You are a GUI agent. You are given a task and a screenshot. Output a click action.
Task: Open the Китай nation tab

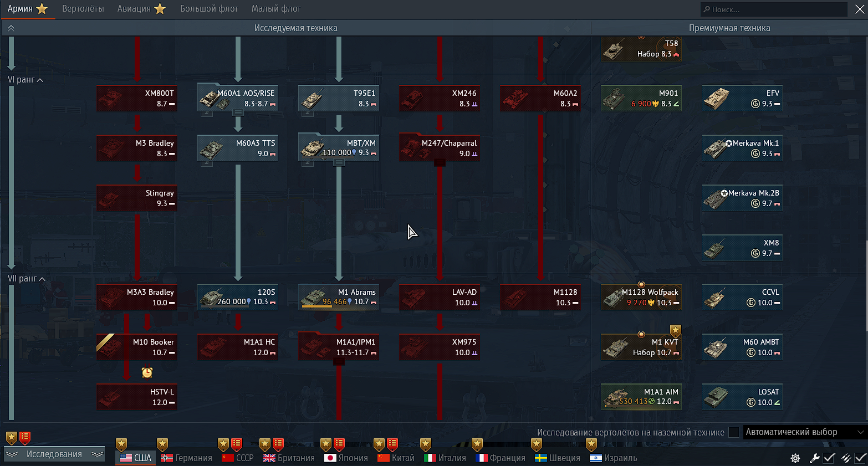[x=396, y=458]
